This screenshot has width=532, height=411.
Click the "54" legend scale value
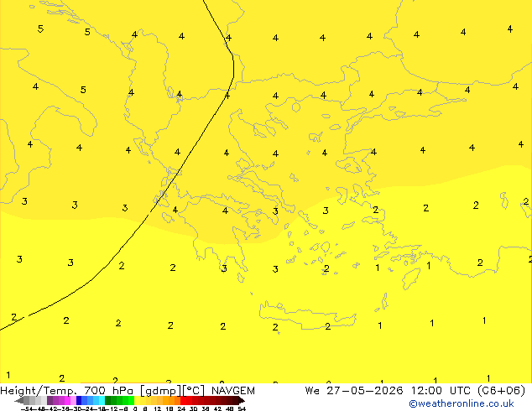click(242, 408)
